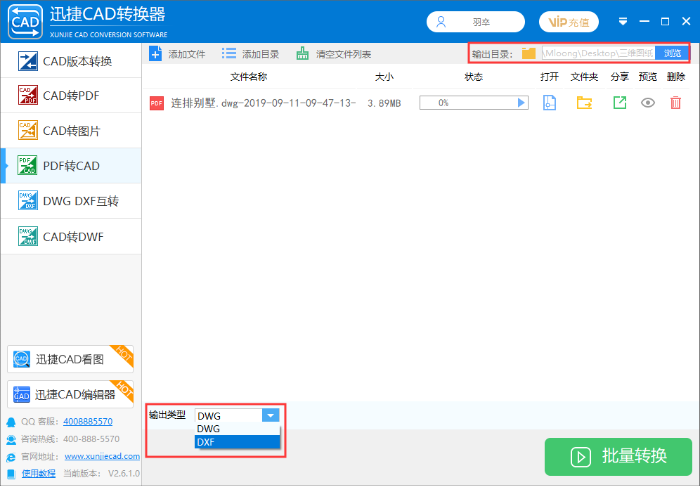Image resolution: width=700 pixels, height=486 pixels.
Task: Click the user avatar icon
Action: point(441,22)
